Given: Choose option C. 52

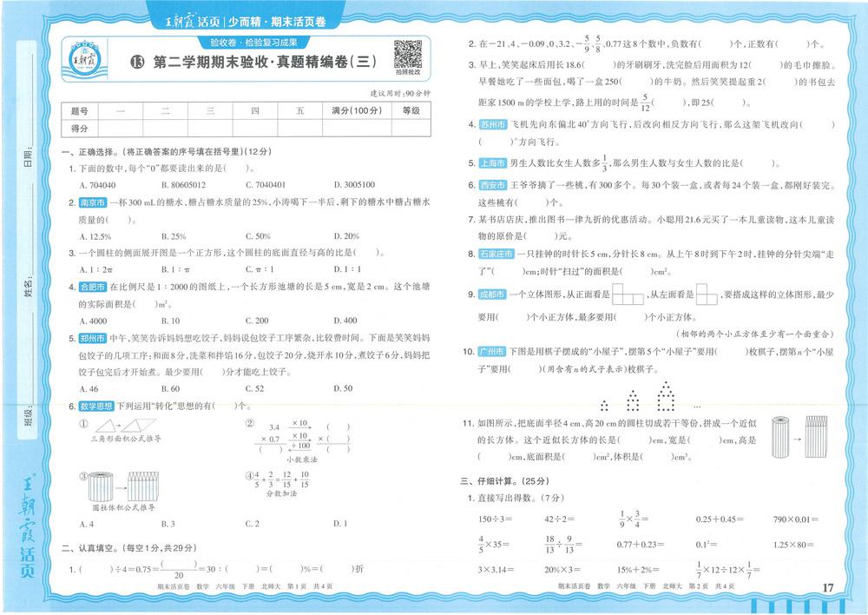Looking at the screenshot, I should click(254, 389).
